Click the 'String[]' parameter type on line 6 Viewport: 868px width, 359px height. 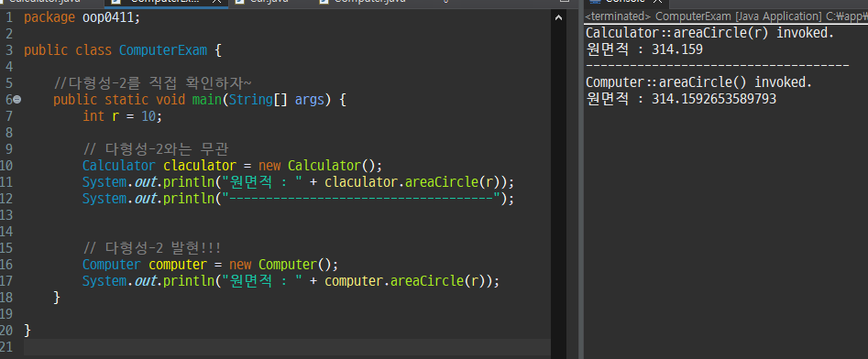(x=258, y=100)
